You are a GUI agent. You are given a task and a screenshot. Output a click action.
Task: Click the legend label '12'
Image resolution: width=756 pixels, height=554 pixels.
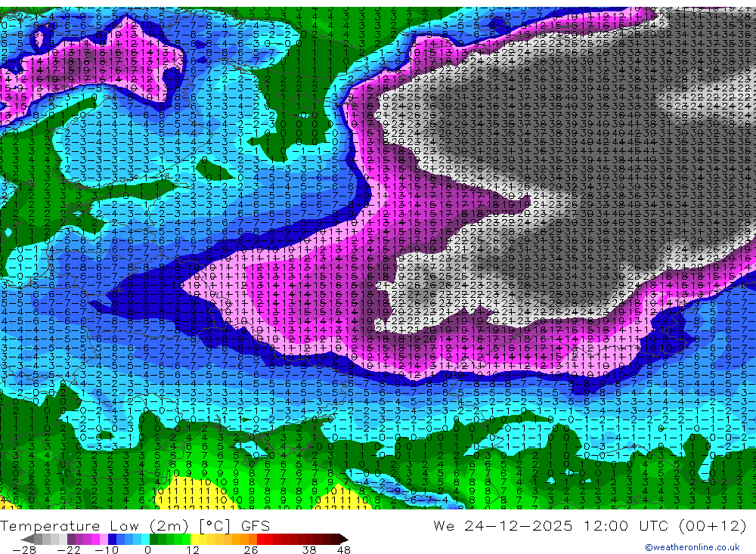coord(193,550)
